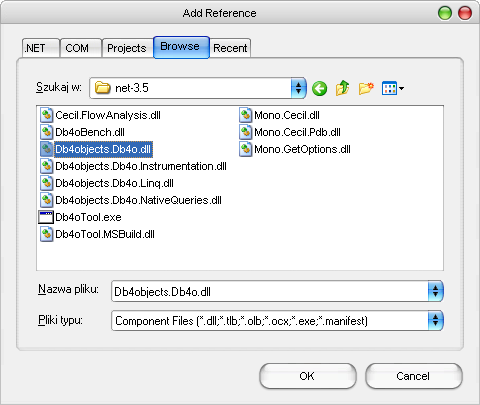Click the Mono.GetOptions.dll file icon

tap(245, 149)
